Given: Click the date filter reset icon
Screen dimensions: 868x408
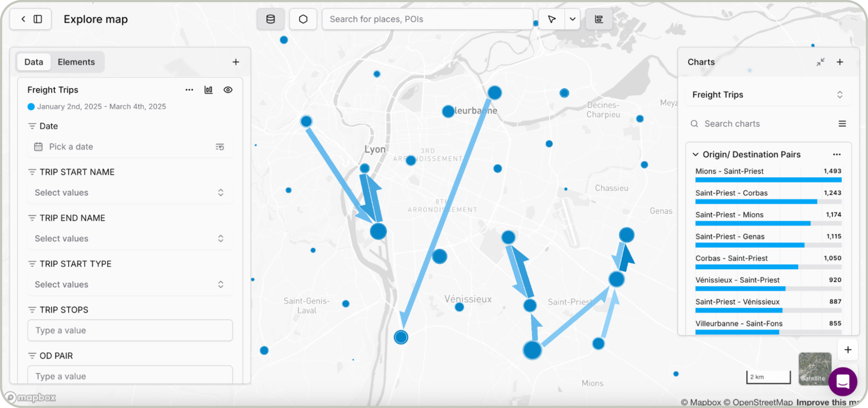Looking at the screenshot, I should (x=220, y=147).
